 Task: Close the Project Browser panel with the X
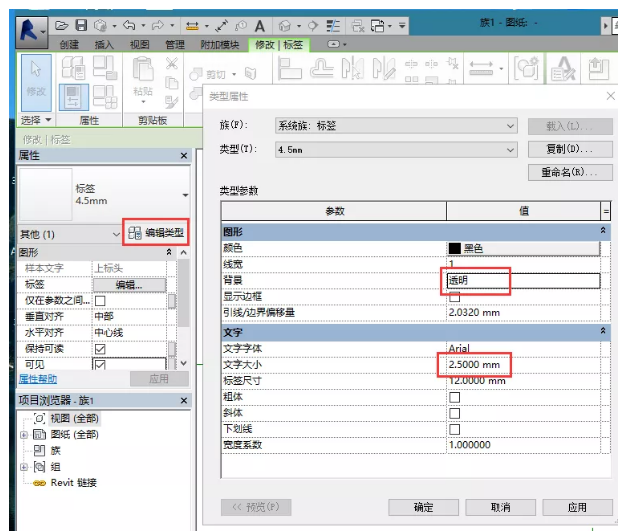[x=184, y=400]
